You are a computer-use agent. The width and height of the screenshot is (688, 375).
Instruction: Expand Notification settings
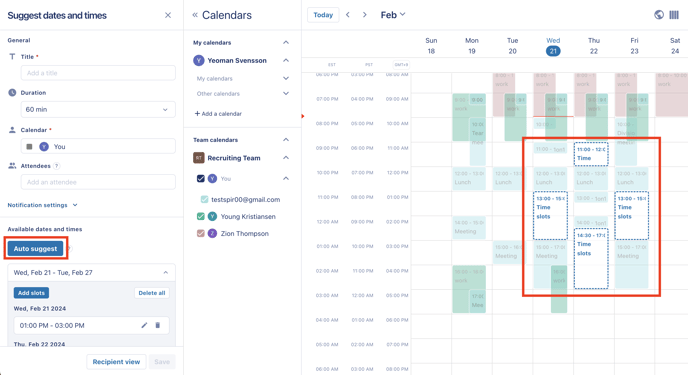(x=43, y=205)
